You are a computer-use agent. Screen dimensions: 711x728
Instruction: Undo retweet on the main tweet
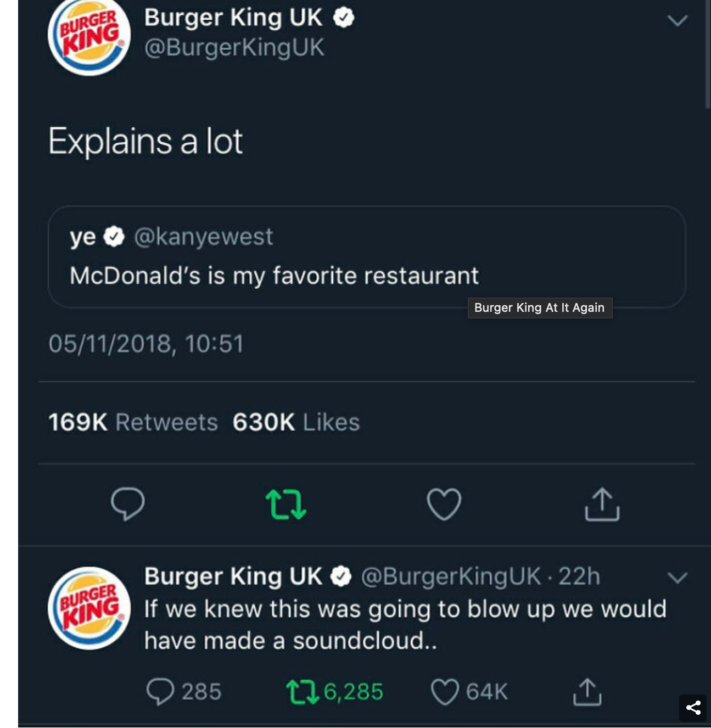(285, 504)
